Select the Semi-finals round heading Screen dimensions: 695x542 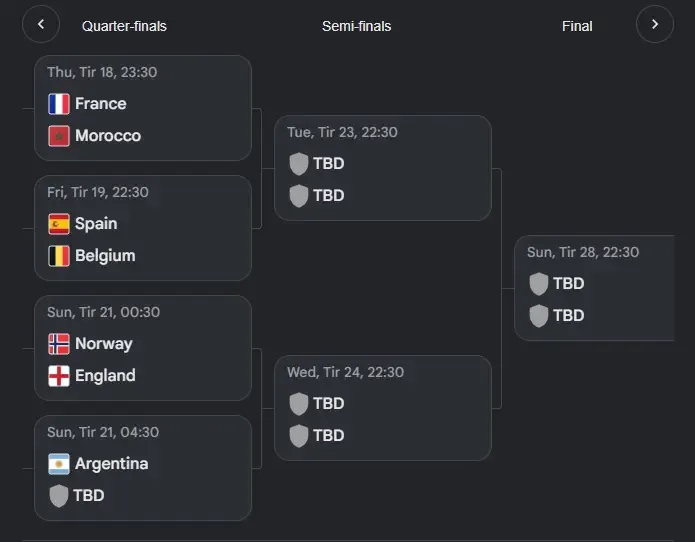(x=356, y=26)
